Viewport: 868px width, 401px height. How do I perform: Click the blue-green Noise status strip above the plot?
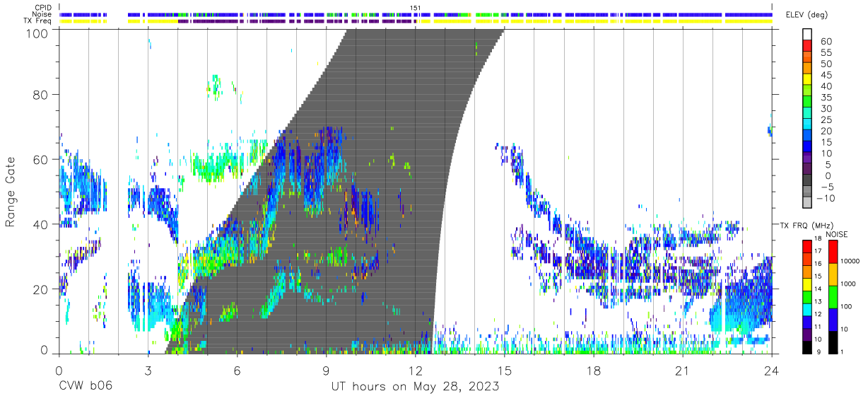pos(416,14)
